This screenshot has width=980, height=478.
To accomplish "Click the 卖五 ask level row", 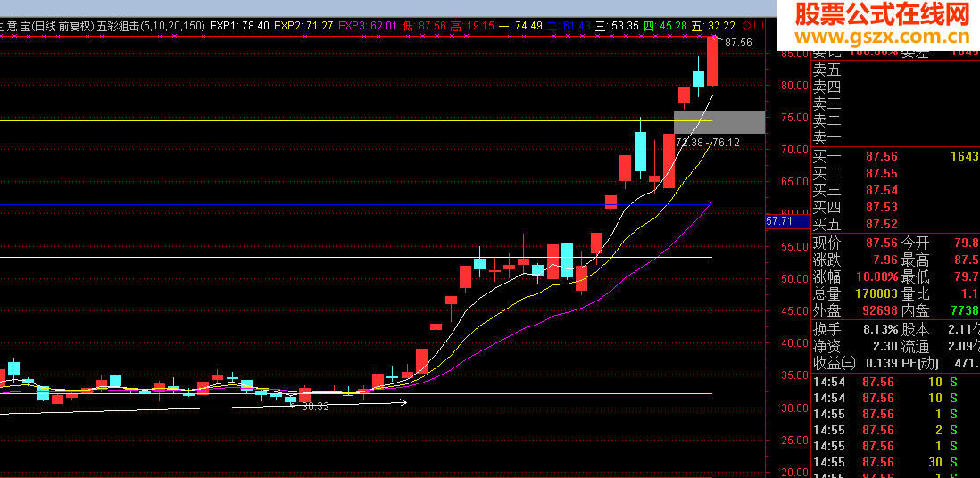I will [x=895, y=70].
